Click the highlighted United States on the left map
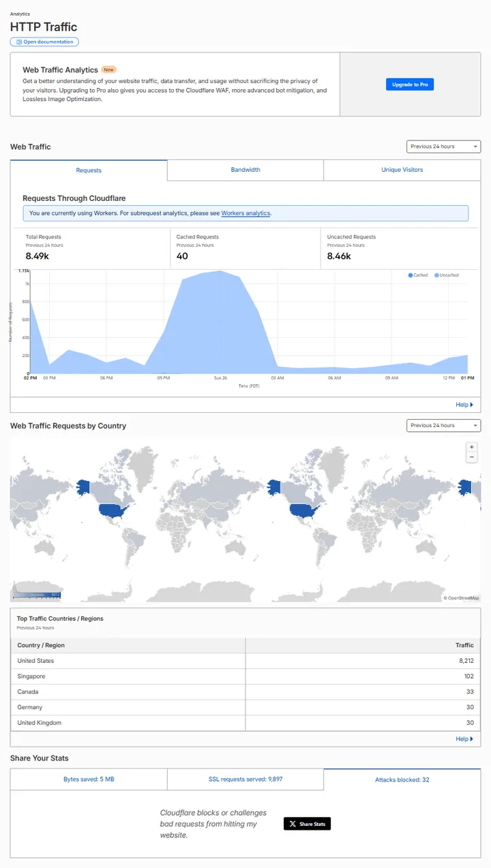The image size is (491, 868). coord(113,512)
